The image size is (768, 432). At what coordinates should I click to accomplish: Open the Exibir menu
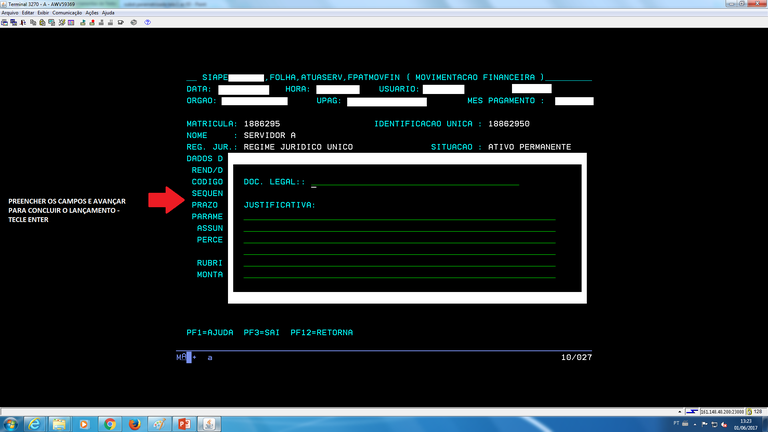pyautogui.click(x=43, y=13)
